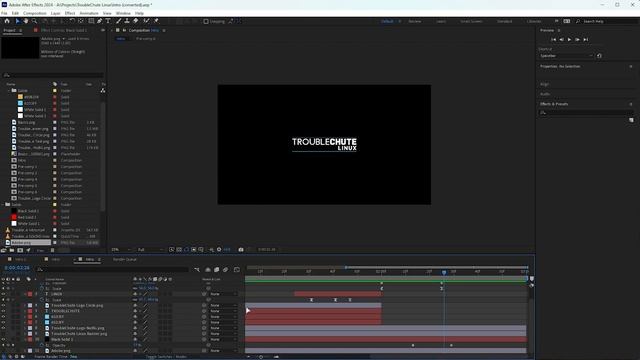This screenshot has width=640, height=360.
Task: Create a new folder in Project panel
Action: click(x=12, y=250)
